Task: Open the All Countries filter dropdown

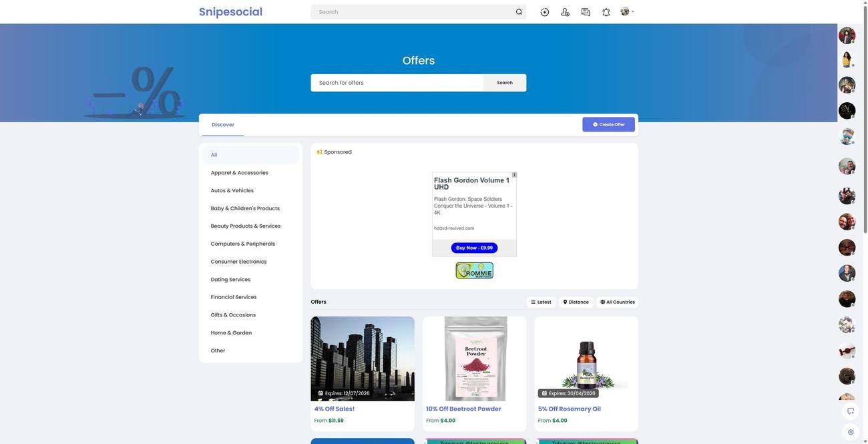Action: point(618,302)
